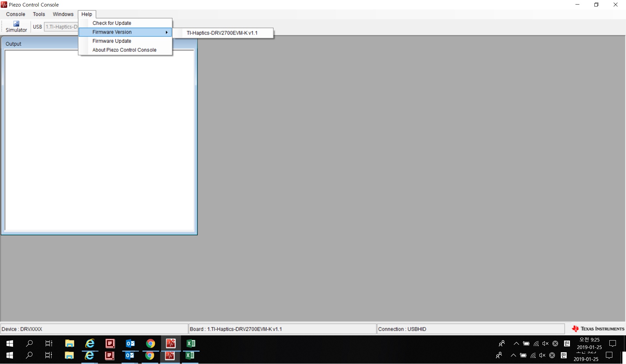Expand Firmware Version submenu arrow
Image resolution: width=626 pixels, height=364 pixels.
coord(167,32)
